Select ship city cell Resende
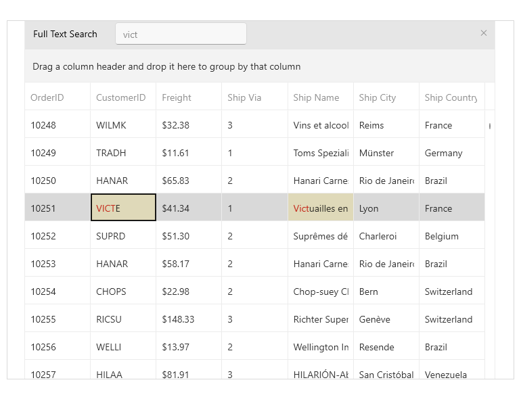Viewport: 521px width, 420px height. [386, 346]
